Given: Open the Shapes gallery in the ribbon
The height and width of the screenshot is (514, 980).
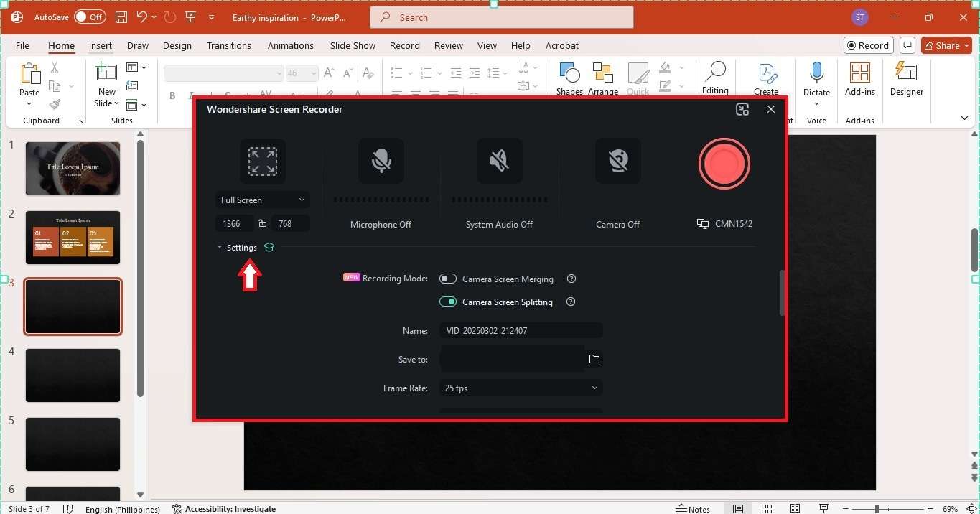Looking at the screenshot, I should (x=569, y=78).
